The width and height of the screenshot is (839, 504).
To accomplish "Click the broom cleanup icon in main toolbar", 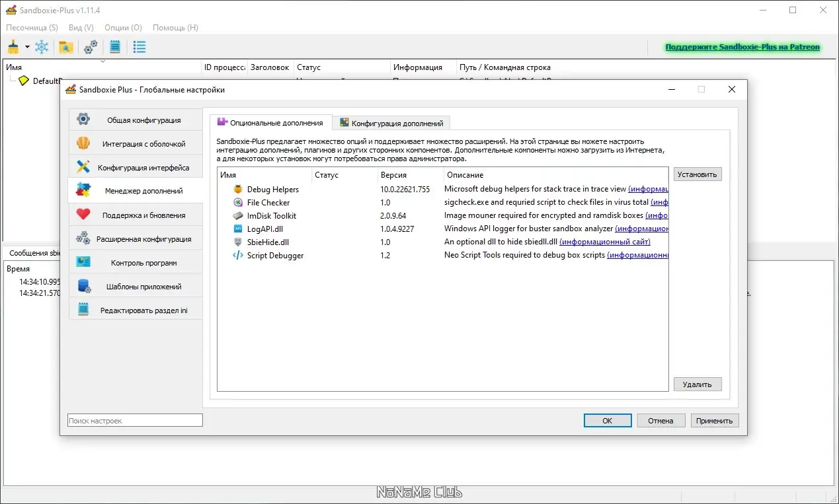I will [x=13, y=47].
